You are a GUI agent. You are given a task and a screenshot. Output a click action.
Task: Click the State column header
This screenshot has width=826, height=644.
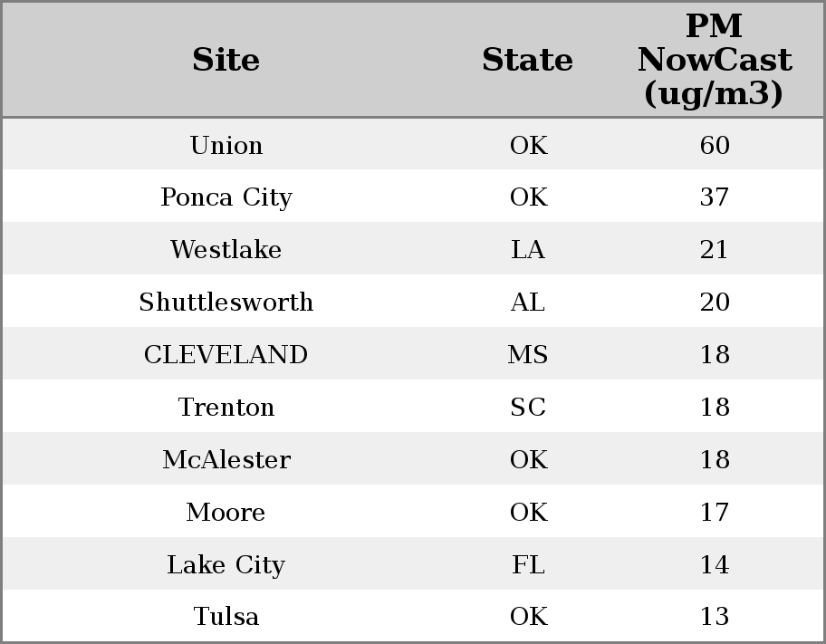point(527,60)
